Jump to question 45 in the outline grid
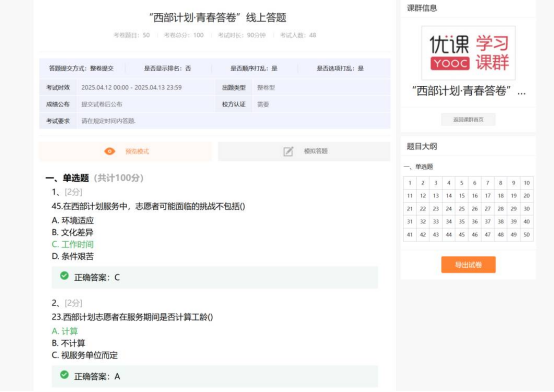This screenshot has width=554, height=392. click(462, 235)
